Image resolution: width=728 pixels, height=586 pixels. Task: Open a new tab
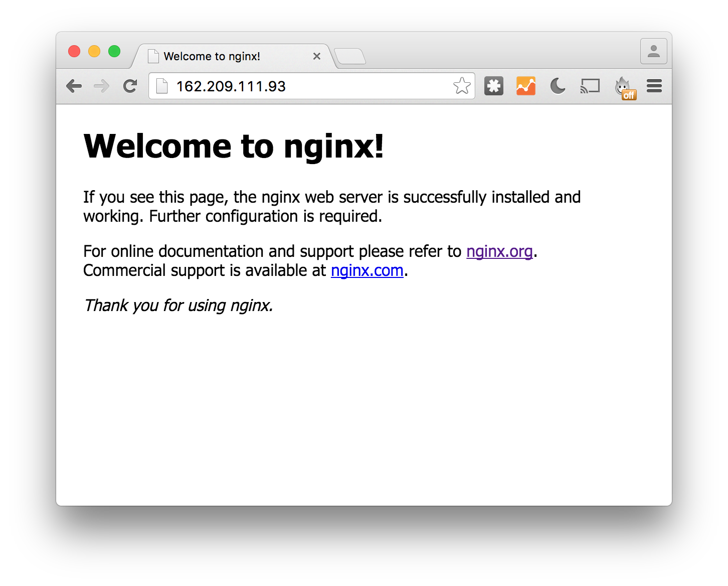tap(350, 56)
